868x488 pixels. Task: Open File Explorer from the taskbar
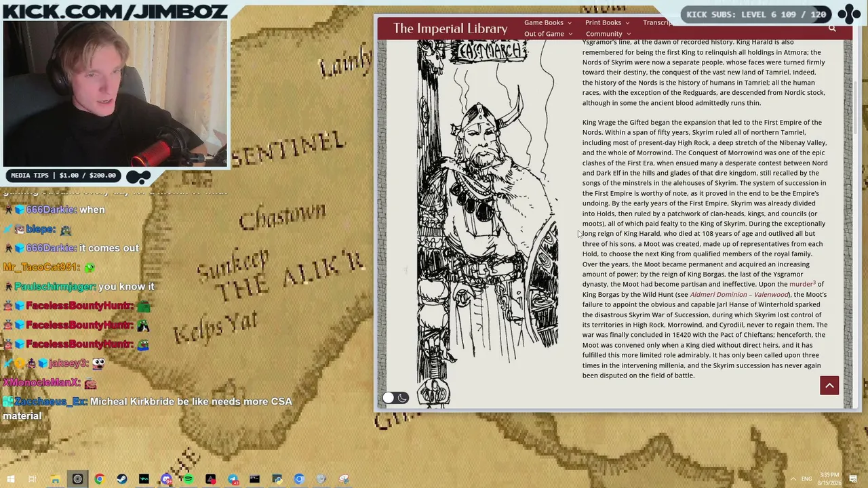[x=55, y=479]
